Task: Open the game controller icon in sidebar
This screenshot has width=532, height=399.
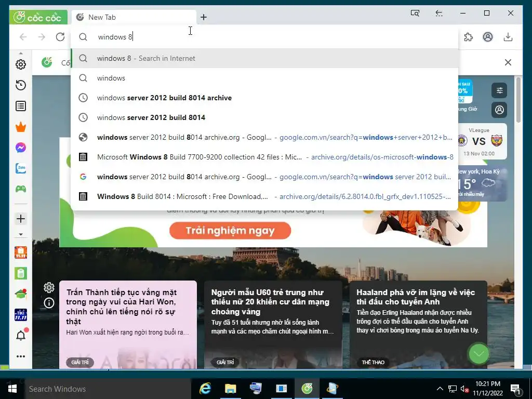Action: tap(21, 189)
